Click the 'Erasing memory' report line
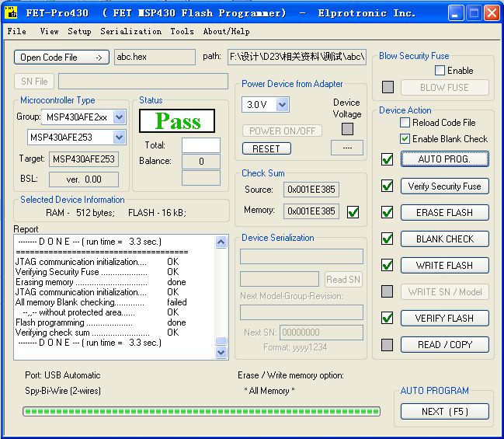The width and height of the screenshot is (504, 439). [101, 282]
